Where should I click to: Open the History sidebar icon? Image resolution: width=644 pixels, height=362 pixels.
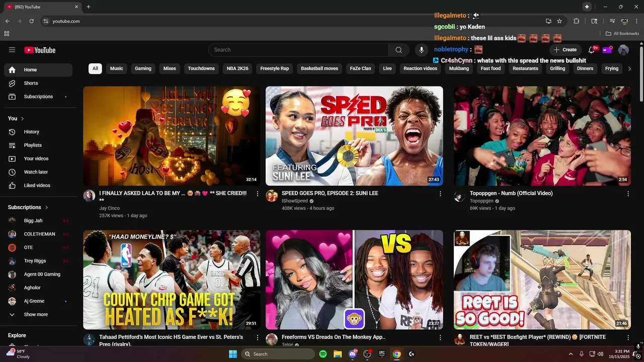click(x=12, y=132)
